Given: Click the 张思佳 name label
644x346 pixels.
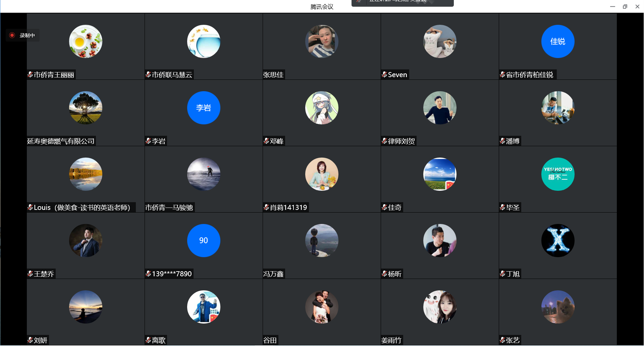Looking at the screenshot, I should point(273,75).
